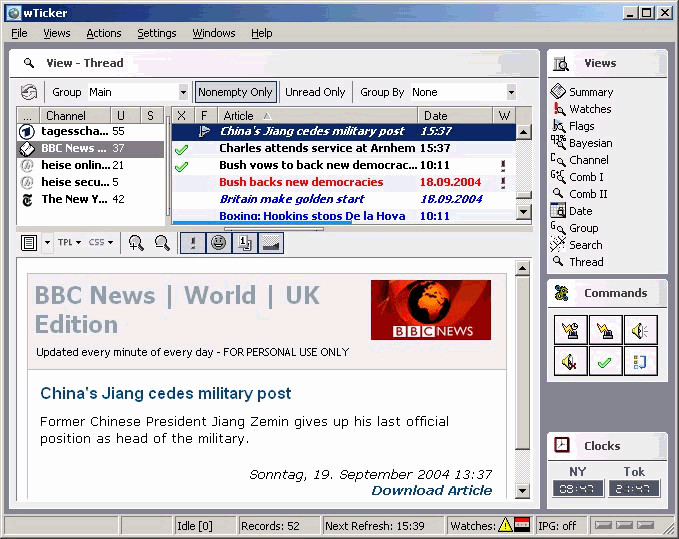679x539 pixels.
Task: Open the Search view
Action: click(576, 245)
